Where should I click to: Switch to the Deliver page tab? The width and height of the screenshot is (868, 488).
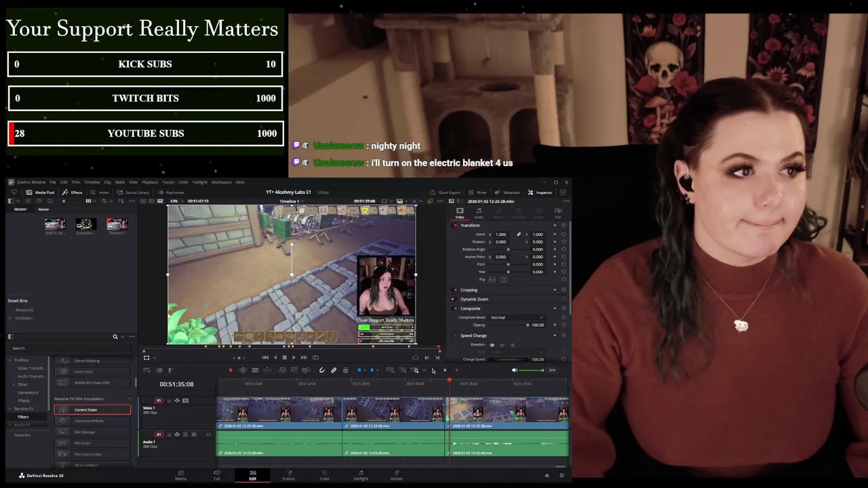397,475
